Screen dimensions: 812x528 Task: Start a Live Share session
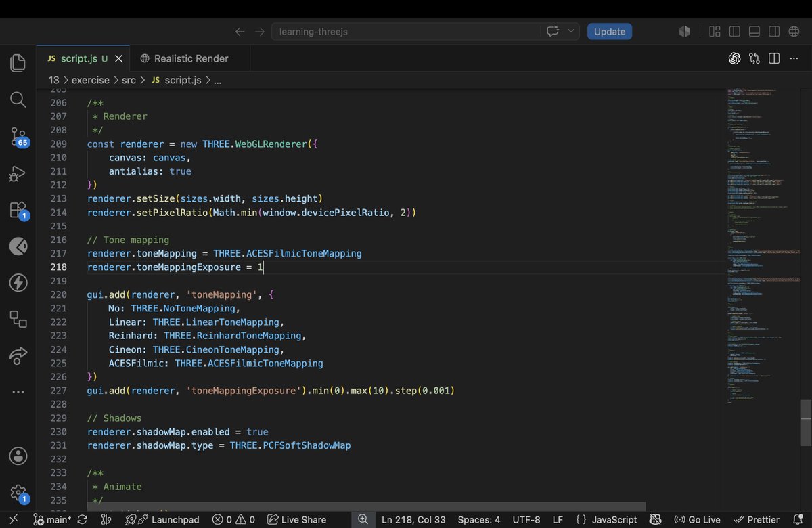[x=296, y=520]
